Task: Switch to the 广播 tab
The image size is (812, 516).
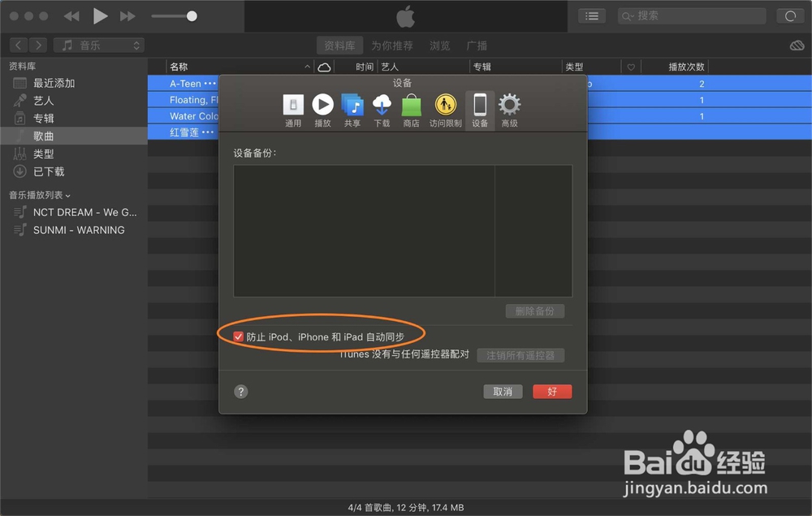Action: tap(477, 46)
